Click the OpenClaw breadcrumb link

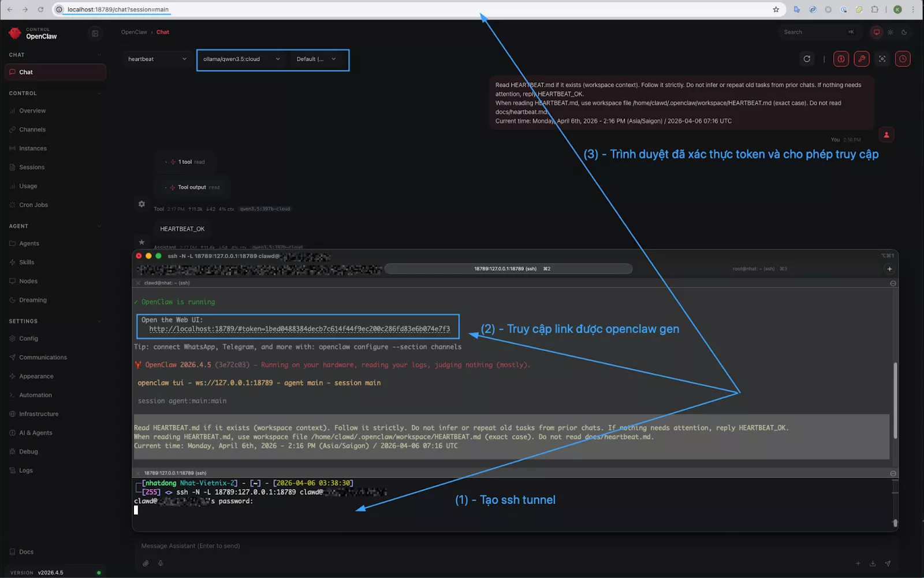click(134, 32)
